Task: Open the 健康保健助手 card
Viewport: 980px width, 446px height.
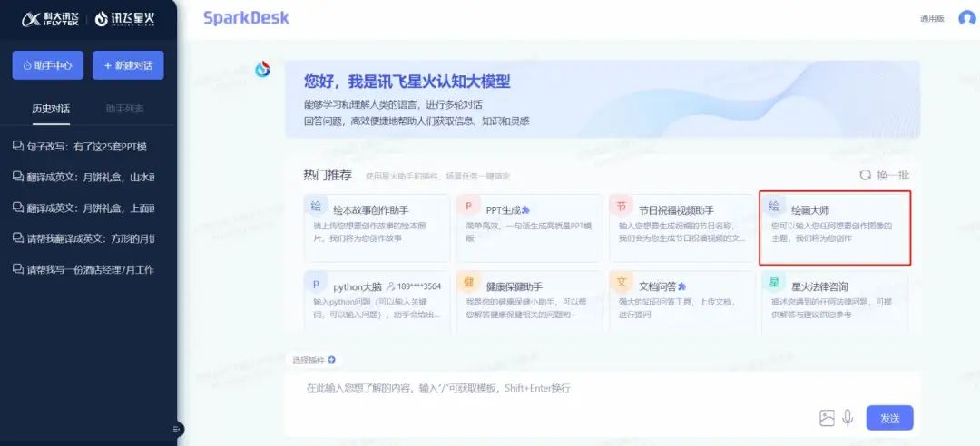Action: [529, 302]
